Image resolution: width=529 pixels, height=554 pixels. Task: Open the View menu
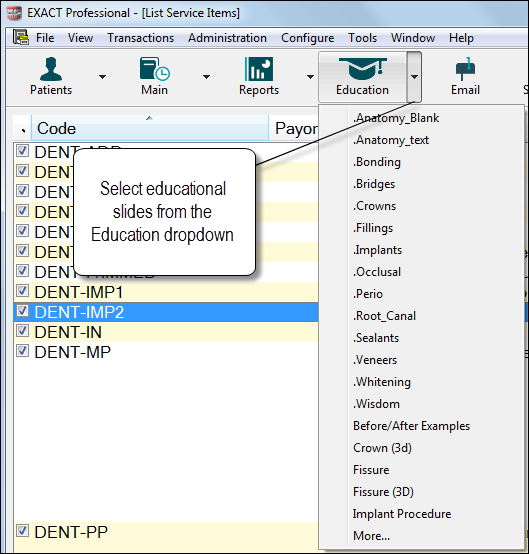[x=80, y=37]
